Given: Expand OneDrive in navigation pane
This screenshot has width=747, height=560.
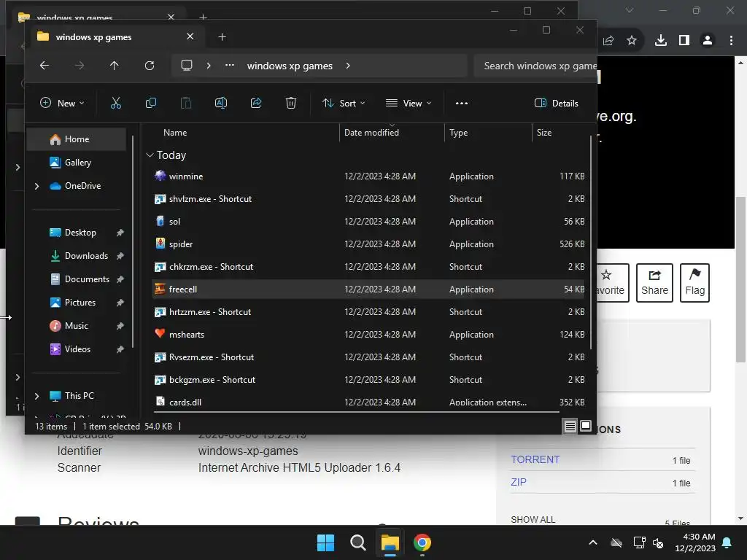Looking at the screenshot, I should pos(36,186).
